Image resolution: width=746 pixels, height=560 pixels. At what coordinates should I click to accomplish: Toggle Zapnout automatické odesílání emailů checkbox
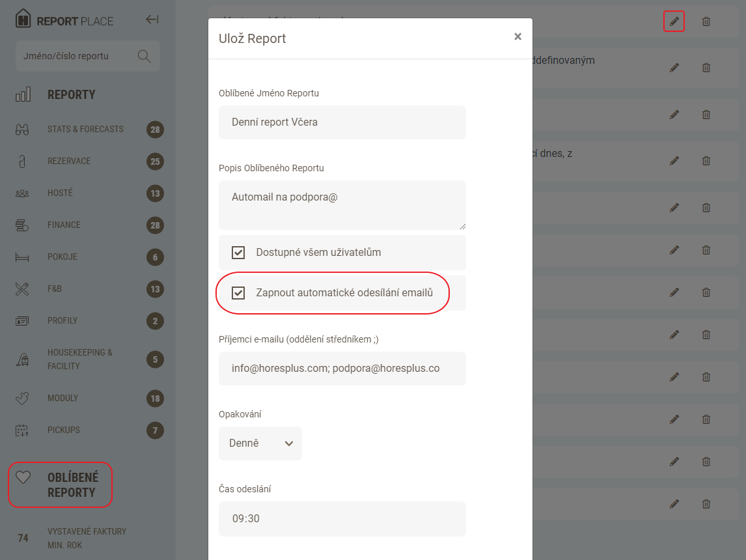click(238, 293)
